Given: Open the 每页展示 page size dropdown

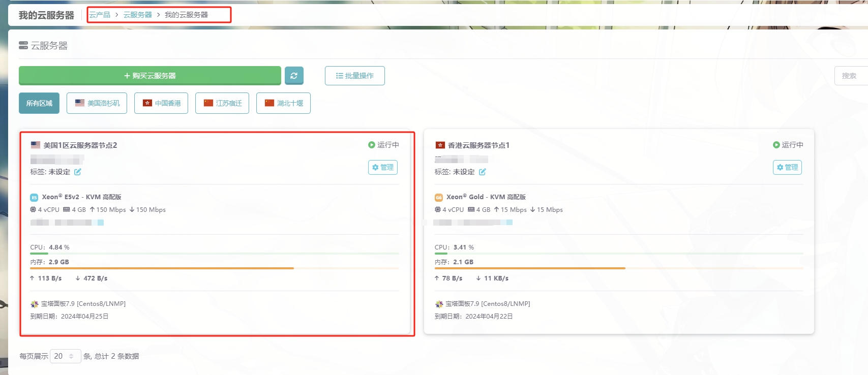Looking at the screenshot, I should [x=65, y=356].
